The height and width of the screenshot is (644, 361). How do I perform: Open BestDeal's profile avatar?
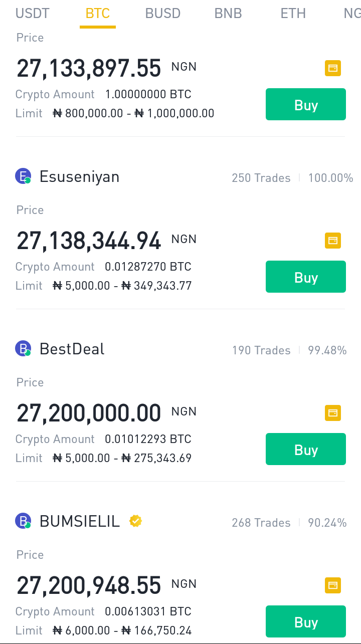click(23, 349)
